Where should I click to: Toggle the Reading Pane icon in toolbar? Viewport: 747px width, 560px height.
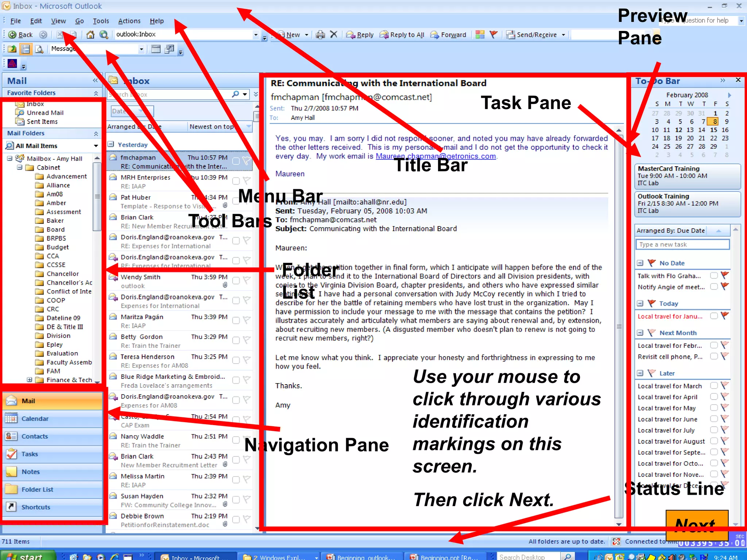coord(26,49)
